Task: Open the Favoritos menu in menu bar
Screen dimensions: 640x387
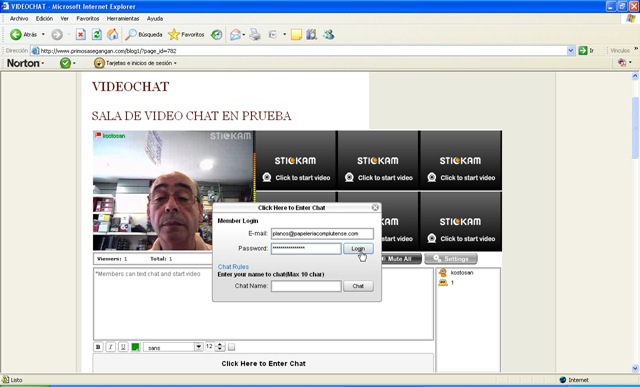Action: [x=88, y=19]
